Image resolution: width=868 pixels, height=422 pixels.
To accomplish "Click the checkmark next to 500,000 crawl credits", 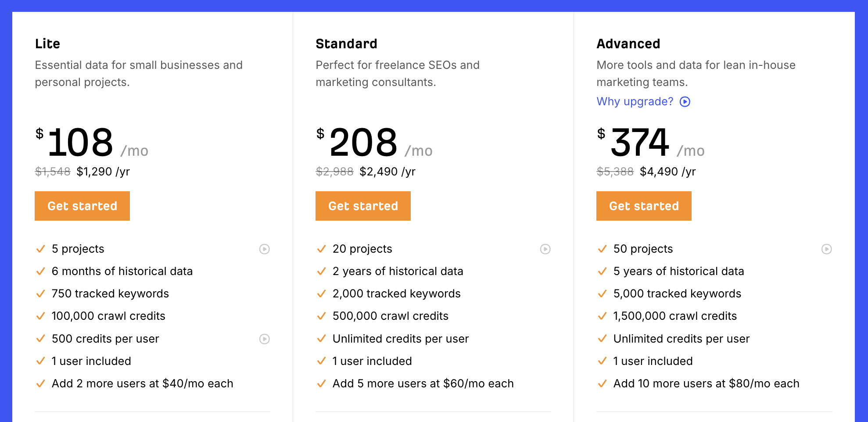I will pos(321,316).
